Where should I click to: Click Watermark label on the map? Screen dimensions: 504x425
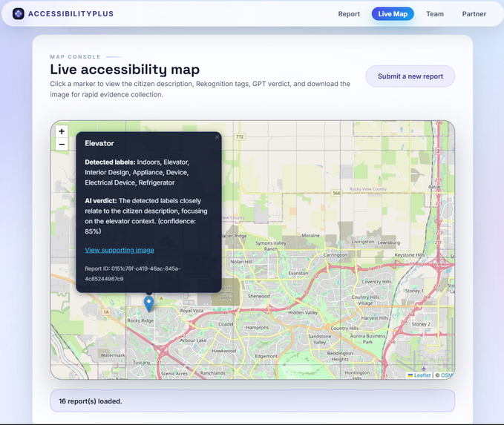tap(113, 355)
